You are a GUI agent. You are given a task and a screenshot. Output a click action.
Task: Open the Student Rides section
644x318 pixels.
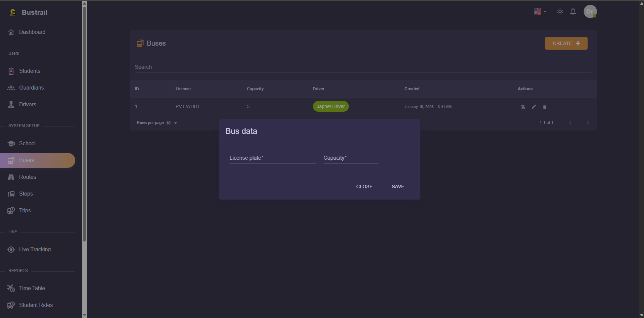pyautogui.click(x=36, y=305)
